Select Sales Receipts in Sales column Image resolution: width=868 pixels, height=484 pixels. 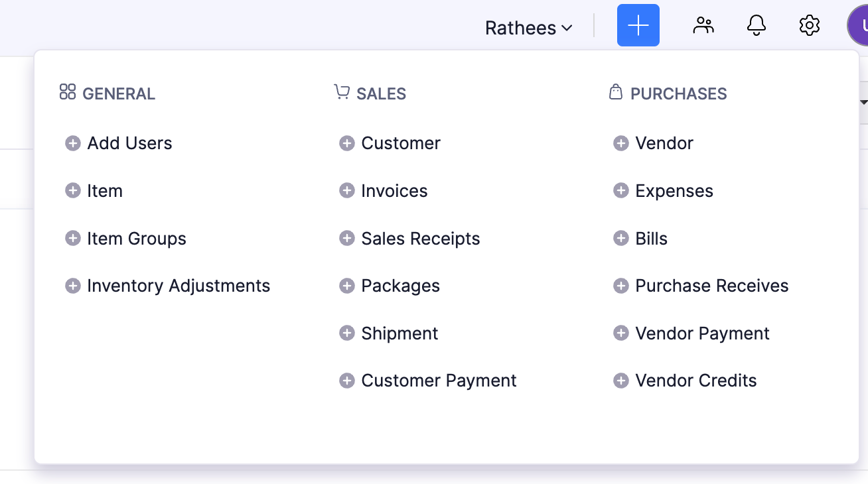point(420,239)
